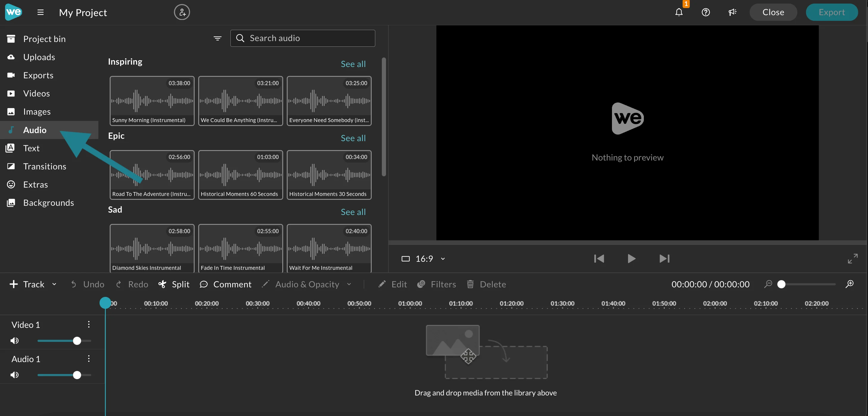See all Epic audio tracks

pyautogui.click(x=353, y=138)
